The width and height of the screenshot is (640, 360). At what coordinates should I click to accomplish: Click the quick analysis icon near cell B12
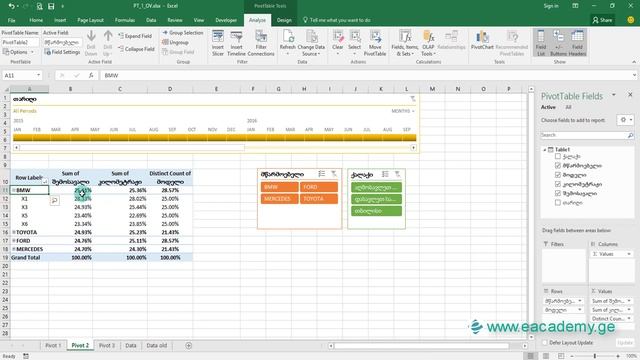click(55, 200)
